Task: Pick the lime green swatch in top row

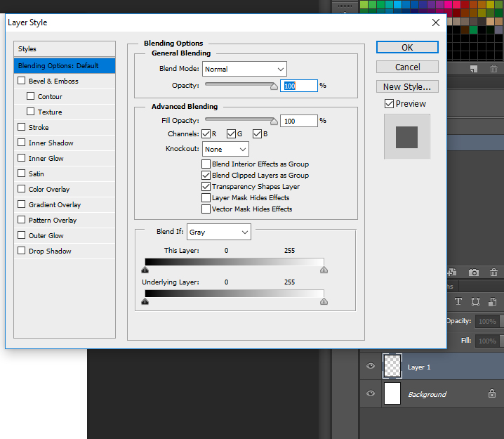Action: coord(364,4)
